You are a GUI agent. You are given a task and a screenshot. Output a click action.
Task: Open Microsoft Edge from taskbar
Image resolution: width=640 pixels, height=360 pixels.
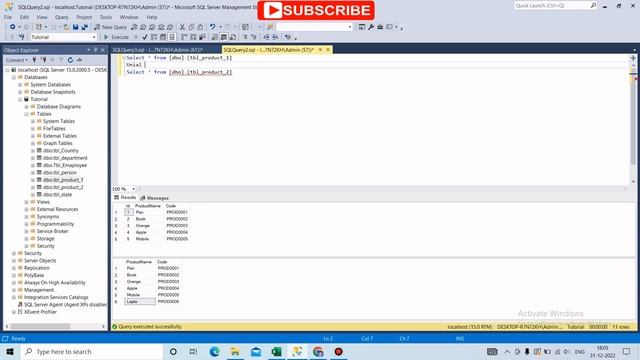(214, 351)
